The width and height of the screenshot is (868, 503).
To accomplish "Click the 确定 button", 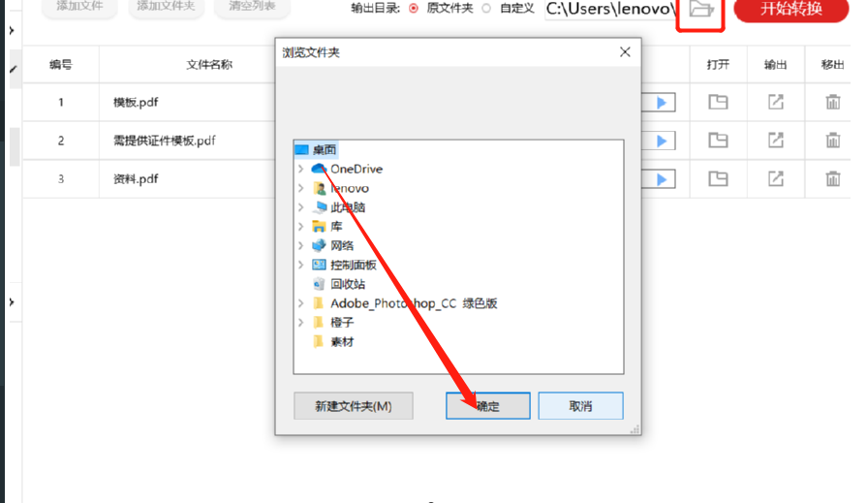I will click(x=487, y=406).
